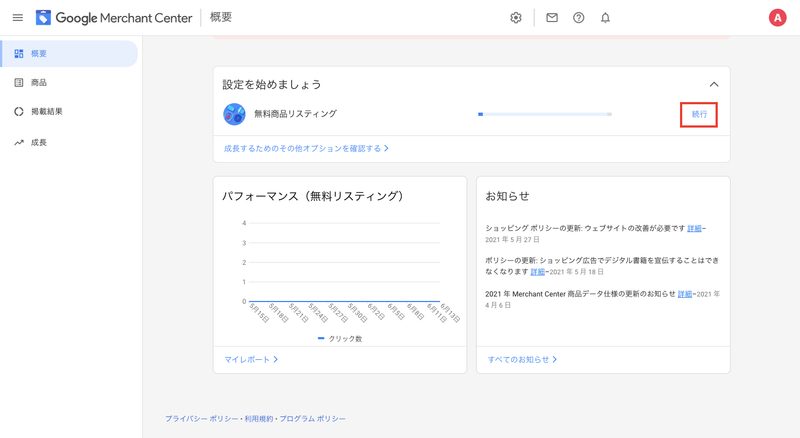The image size is (800, 438).
Task: Click the 5月15日 chart axis label
Action: click(x=259, y=312)
